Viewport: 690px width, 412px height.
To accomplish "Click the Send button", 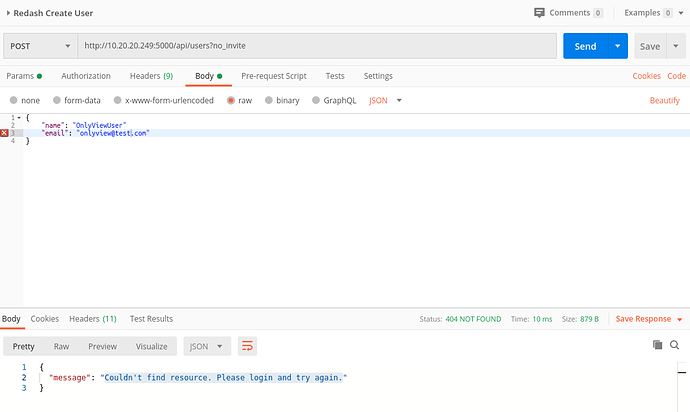I will 585,46.
